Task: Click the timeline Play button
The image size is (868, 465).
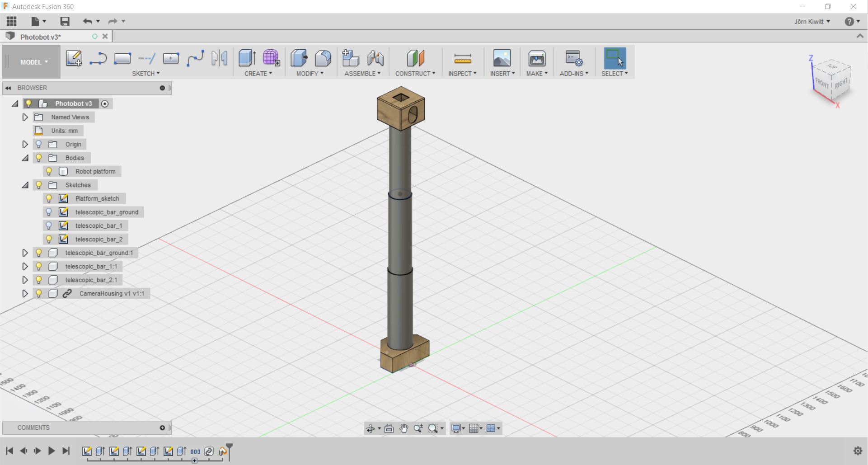Action: pyautogui.click(x=52, y=451)
